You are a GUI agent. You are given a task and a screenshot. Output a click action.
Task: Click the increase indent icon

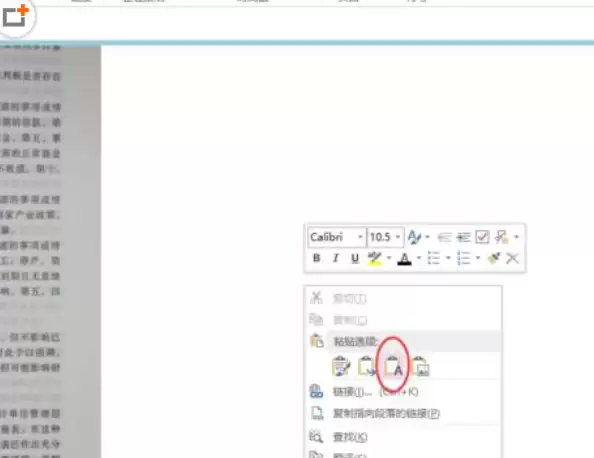[463, 237]
